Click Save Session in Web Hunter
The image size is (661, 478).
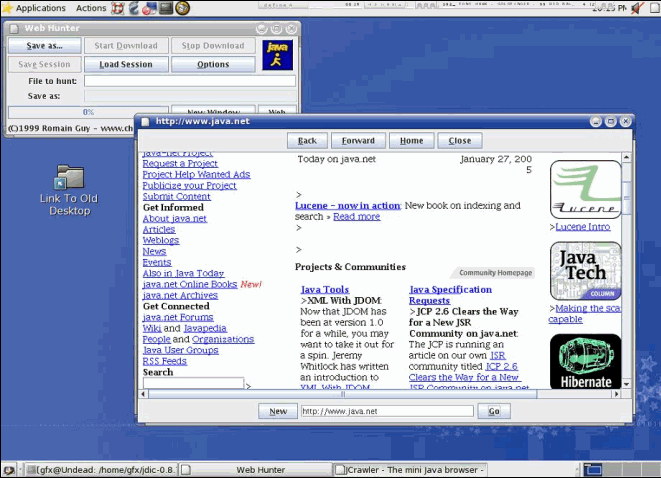coord(45,64)
